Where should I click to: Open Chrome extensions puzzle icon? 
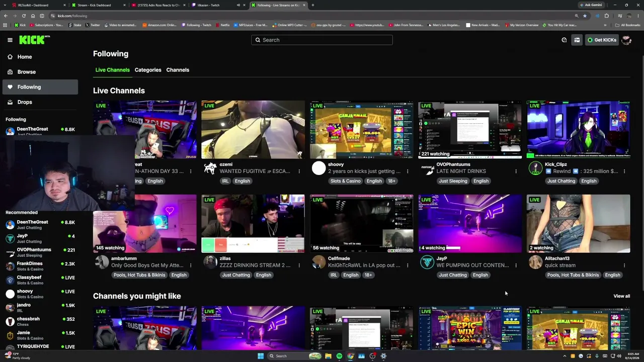[x=606, y=16]
